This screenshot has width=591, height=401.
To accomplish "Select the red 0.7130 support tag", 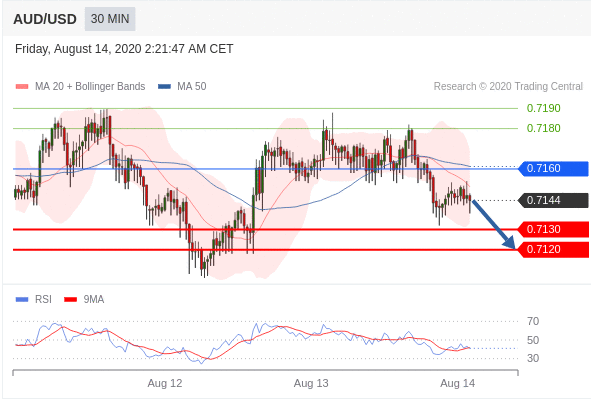I will click(553, 229).
